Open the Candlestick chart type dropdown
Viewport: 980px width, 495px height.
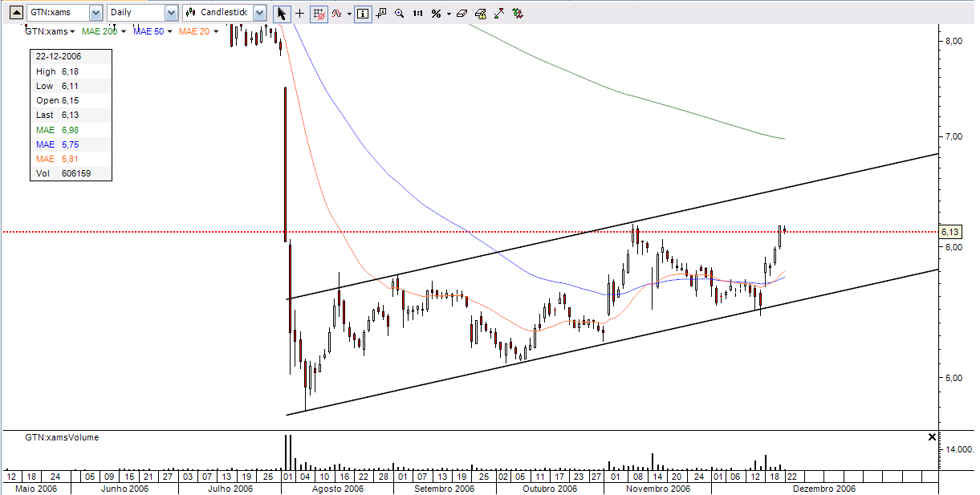click(x=259, y=13)
